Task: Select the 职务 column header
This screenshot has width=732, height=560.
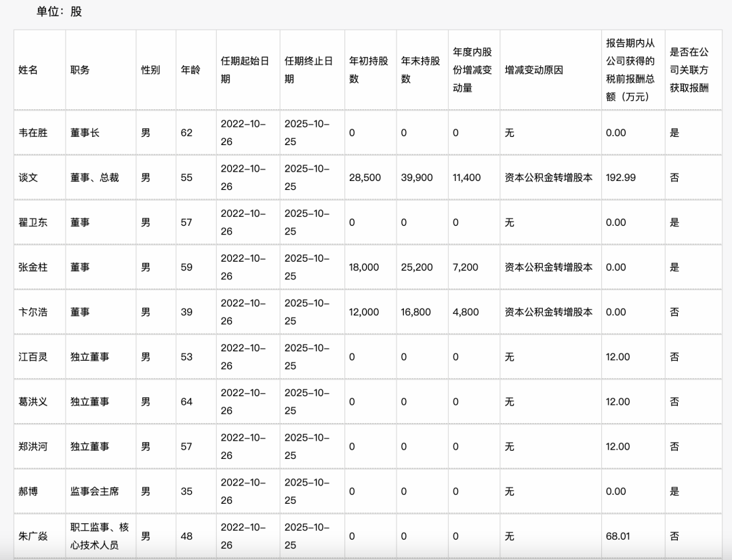Action: tap(80, 70)
